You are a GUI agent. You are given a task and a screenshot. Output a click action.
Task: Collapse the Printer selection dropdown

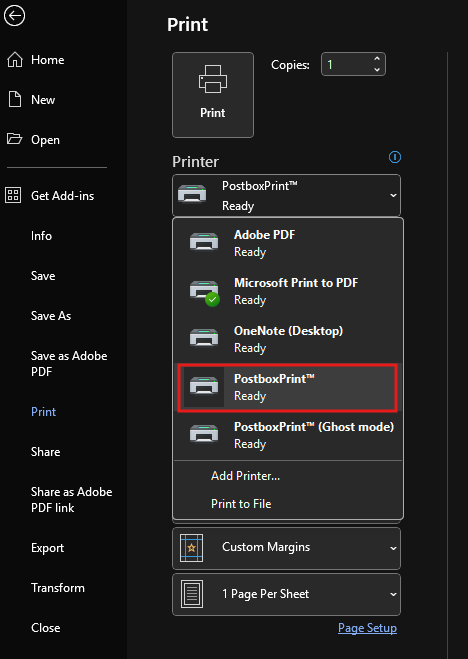pos(287,195)
